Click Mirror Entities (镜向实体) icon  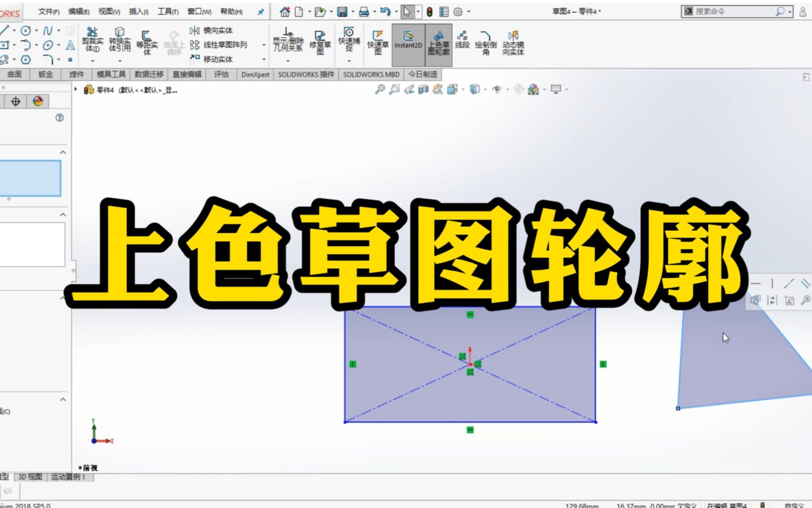(194, 31)
